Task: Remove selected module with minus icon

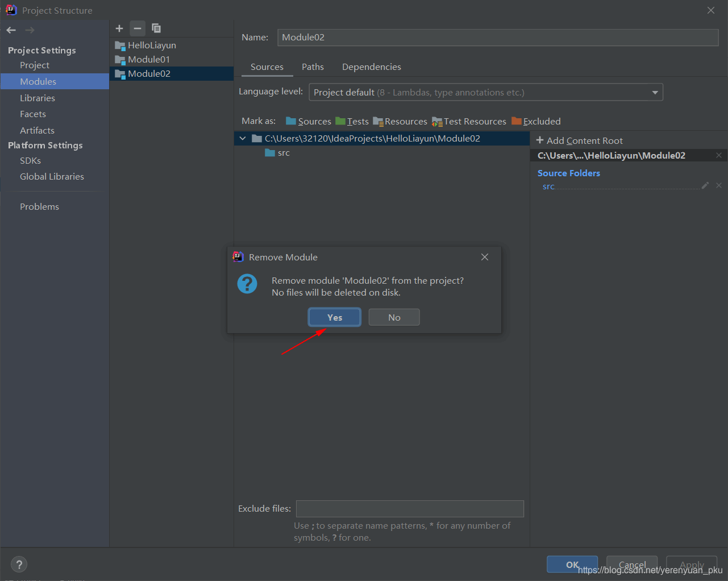Action: [x=138, y=28]
